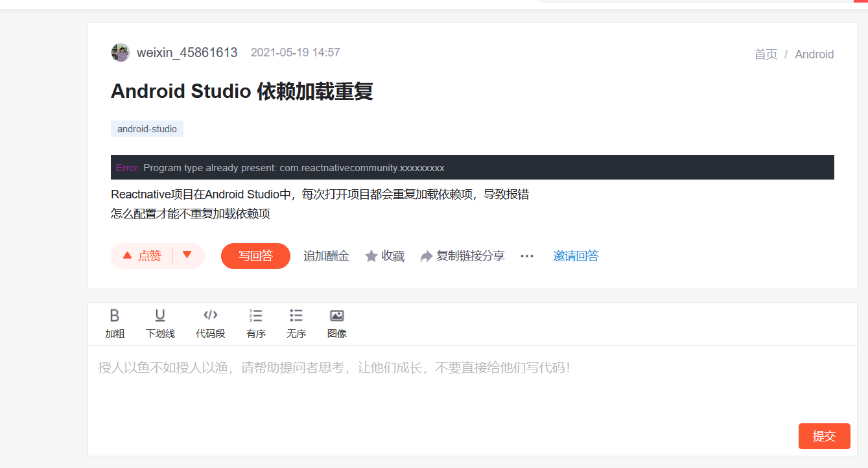868x468 pixels.
Task: Click 追加酬金 option
Action: 326,255
